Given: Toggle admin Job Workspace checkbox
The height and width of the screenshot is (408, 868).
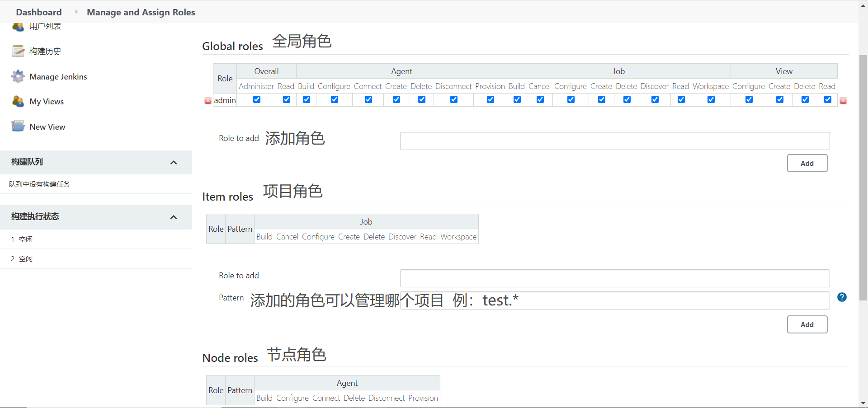Looking at the screenshot, I should coord(711,99).
